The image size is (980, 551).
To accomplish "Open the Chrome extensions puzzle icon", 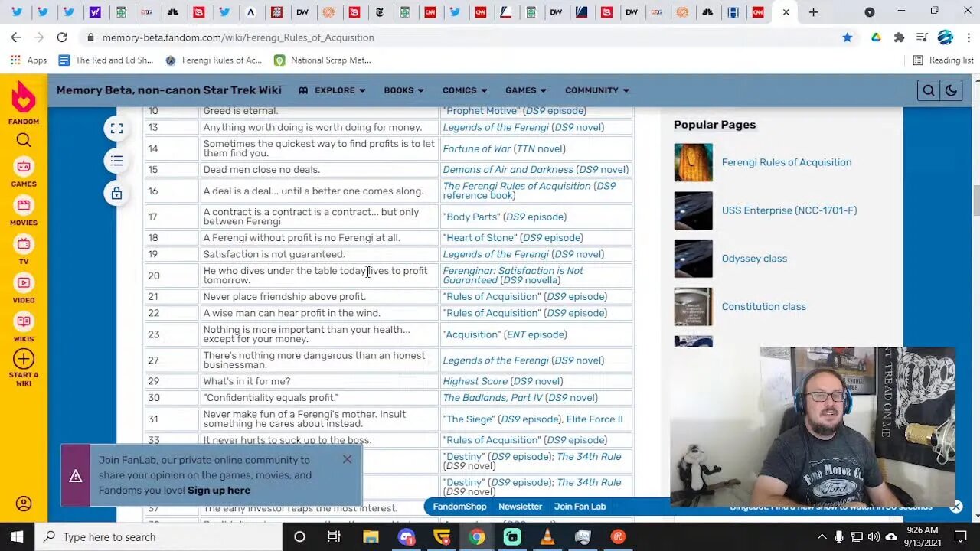I will 899,37.
